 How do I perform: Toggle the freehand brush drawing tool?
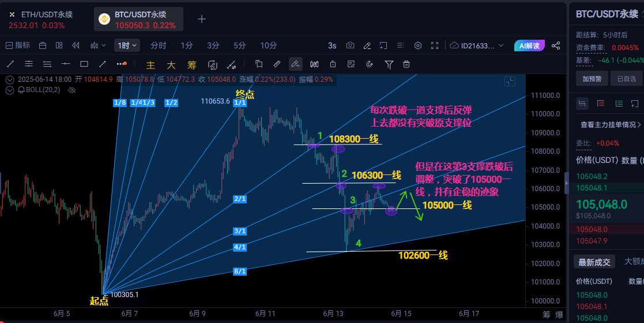(295, 64)
